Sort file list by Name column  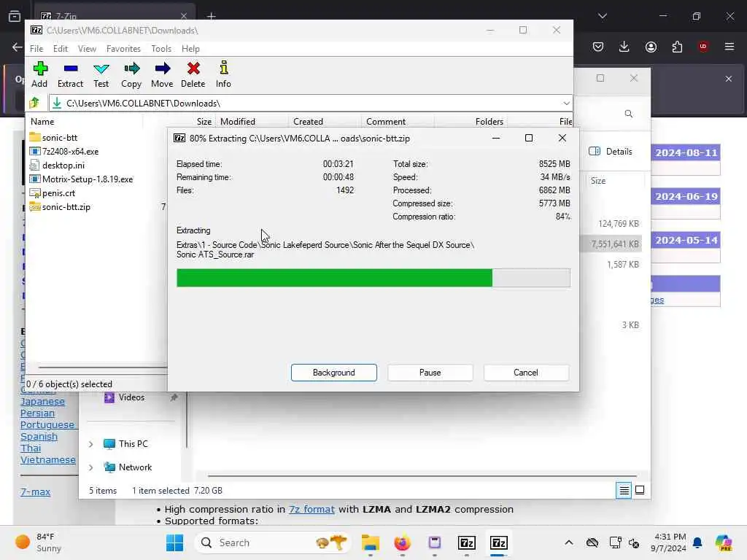point(42,122)
